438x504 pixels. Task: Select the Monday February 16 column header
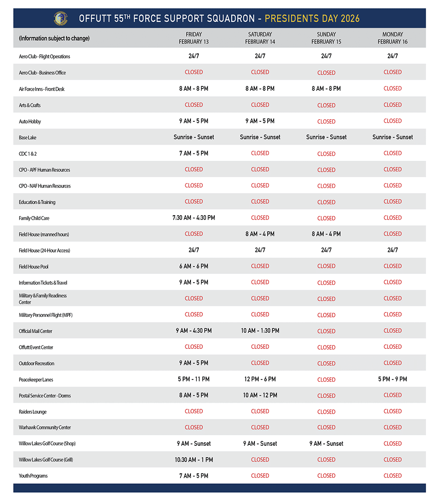[392, 38]
